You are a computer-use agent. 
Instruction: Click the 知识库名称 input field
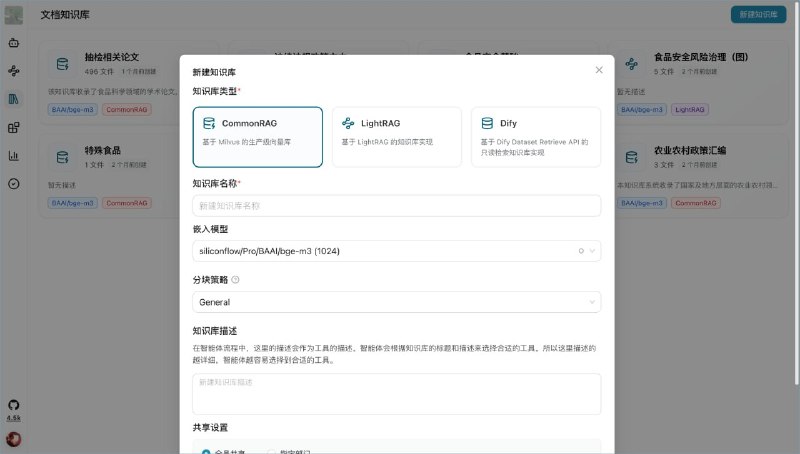click(396, 206)
